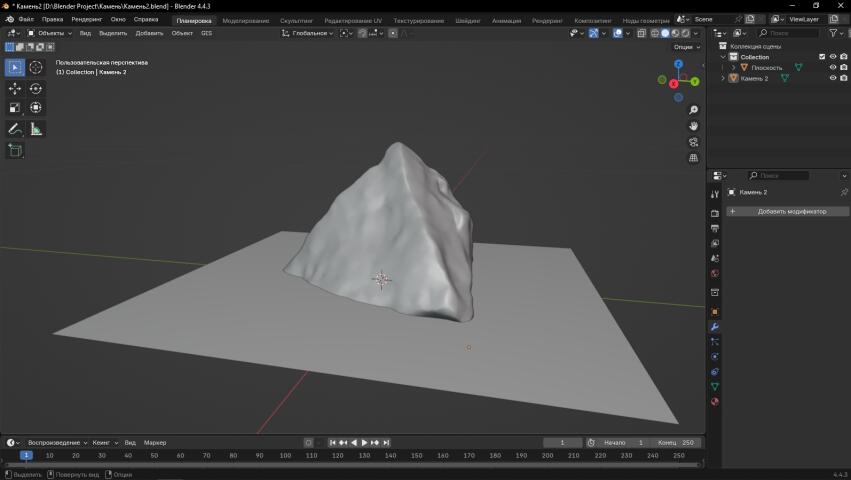The width and height of the screenshot is (851, 480).
Task: Select the Measure ruler tool
Action: pyautogui.click(x=36, y=129)
